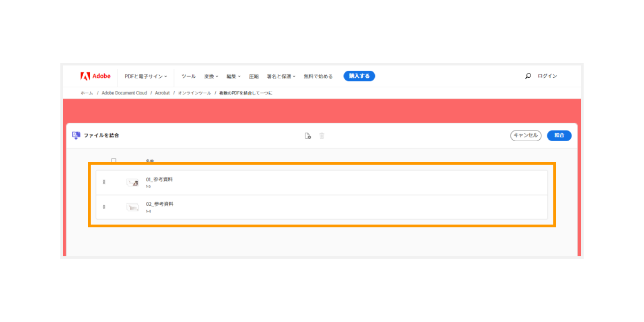
Task: Click the blue 結合 button
Action: [x=559, y=136]
